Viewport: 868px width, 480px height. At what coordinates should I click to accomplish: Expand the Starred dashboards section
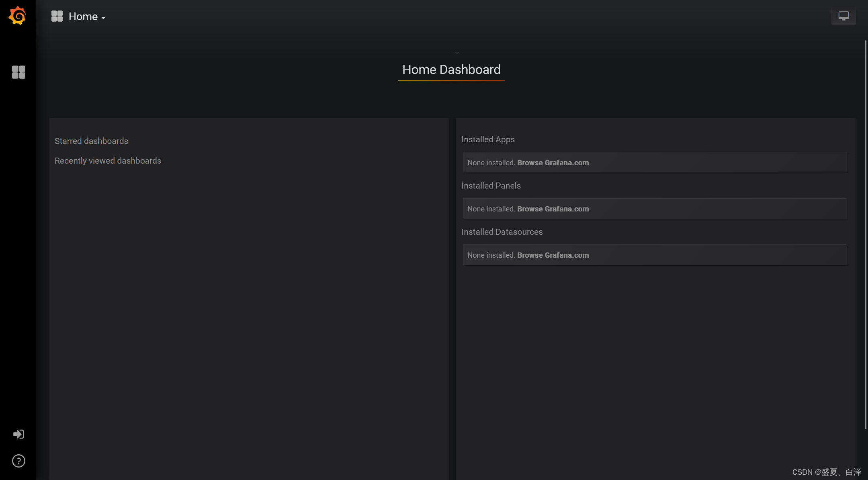pyautogui.click(x=91, y=141)
